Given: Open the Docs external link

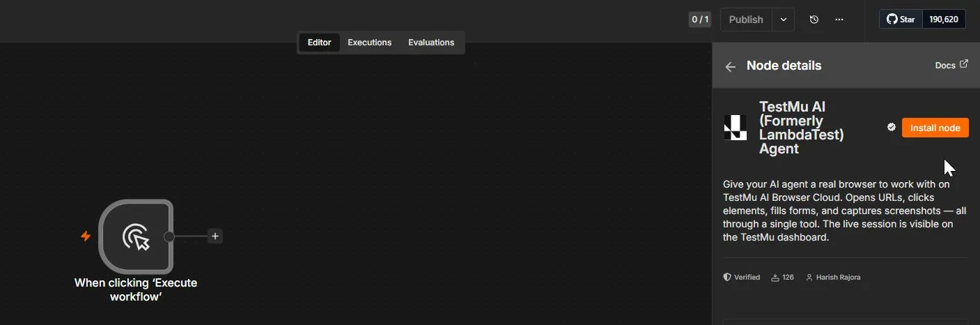Looking at the screenshot, I should pyautogui.click(x=951, y=65).
